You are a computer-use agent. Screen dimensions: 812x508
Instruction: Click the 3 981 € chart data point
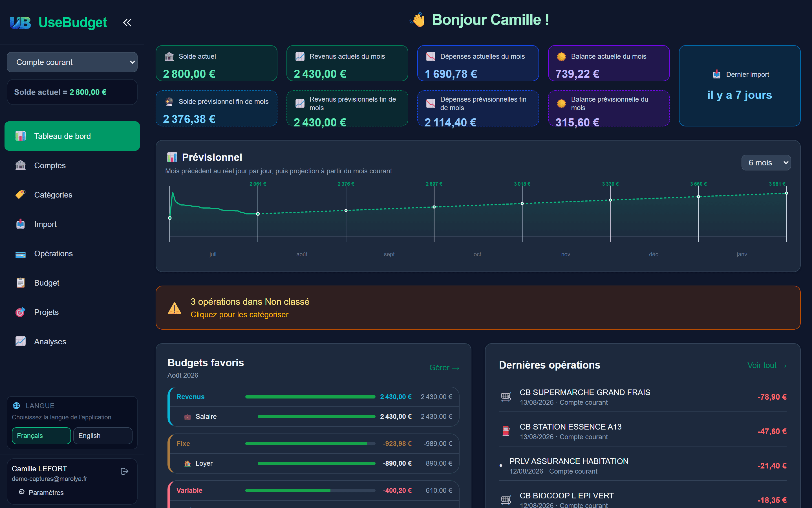pyautogui.click(x=787, y=193)
